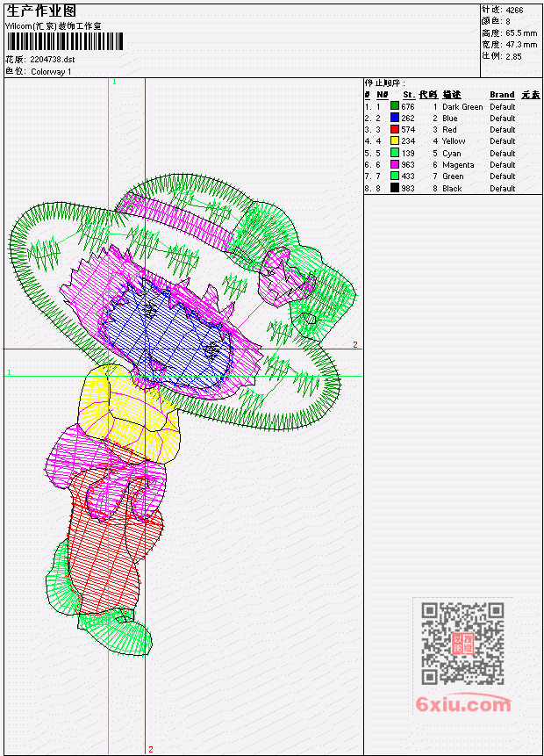Click stitch count 433 in the Green row
The height and width of the screenshot is (756, 544).
(408, 176)
